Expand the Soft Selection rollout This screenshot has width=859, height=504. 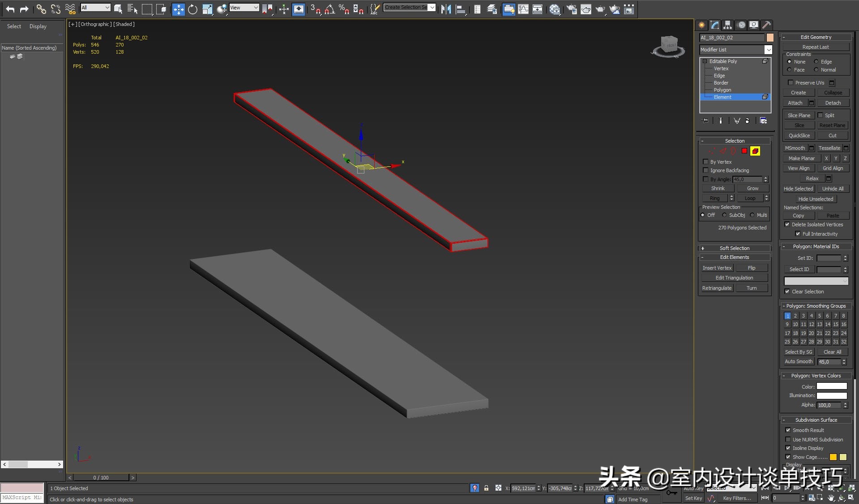[x=734, y=248]
